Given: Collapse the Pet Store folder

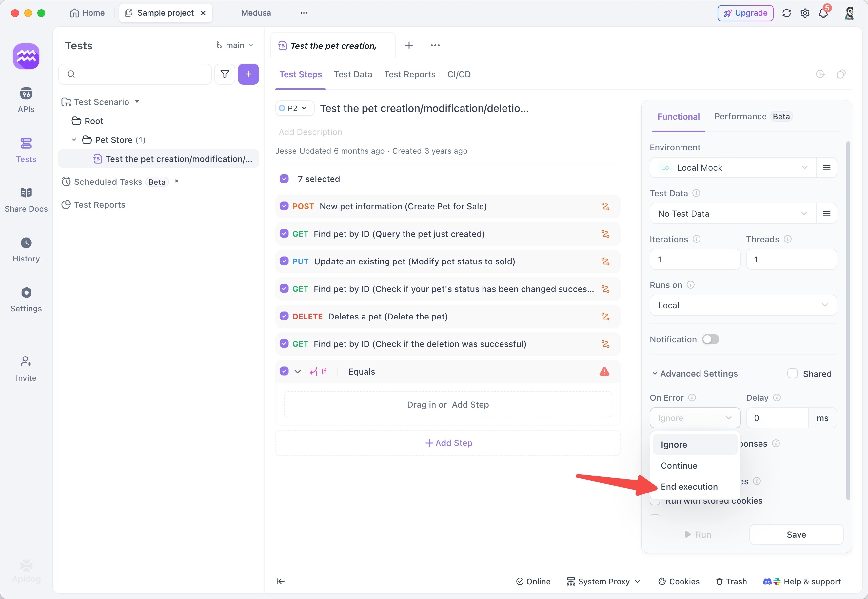Looking at the screenshot, I should point(74,140).
